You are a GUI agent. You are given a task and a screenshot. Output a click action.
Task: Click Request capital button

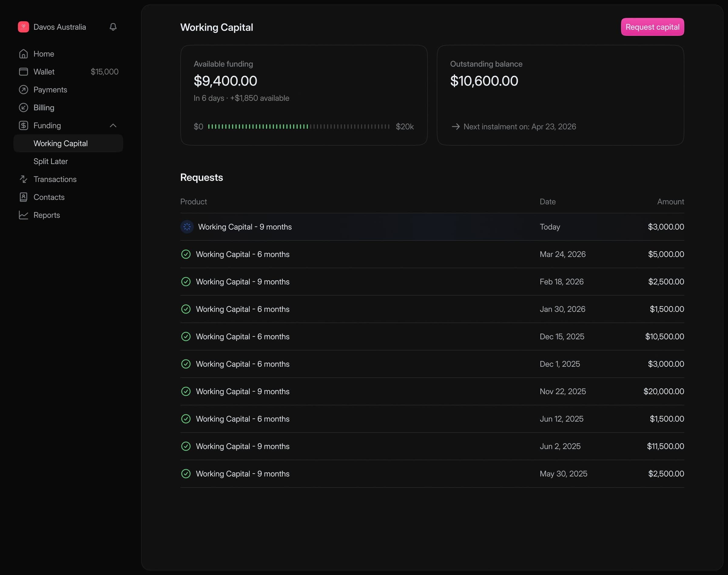(652, 27)
